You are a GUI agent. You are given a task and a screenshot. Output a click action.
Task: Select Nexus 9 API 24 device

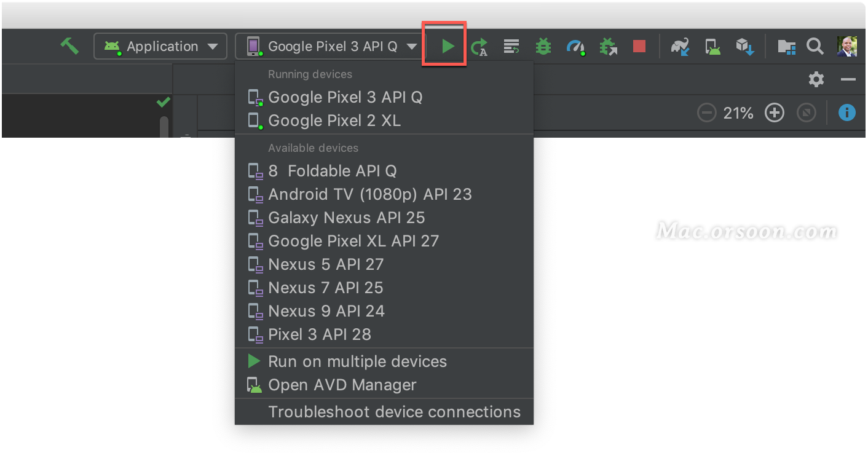(384, 311)
